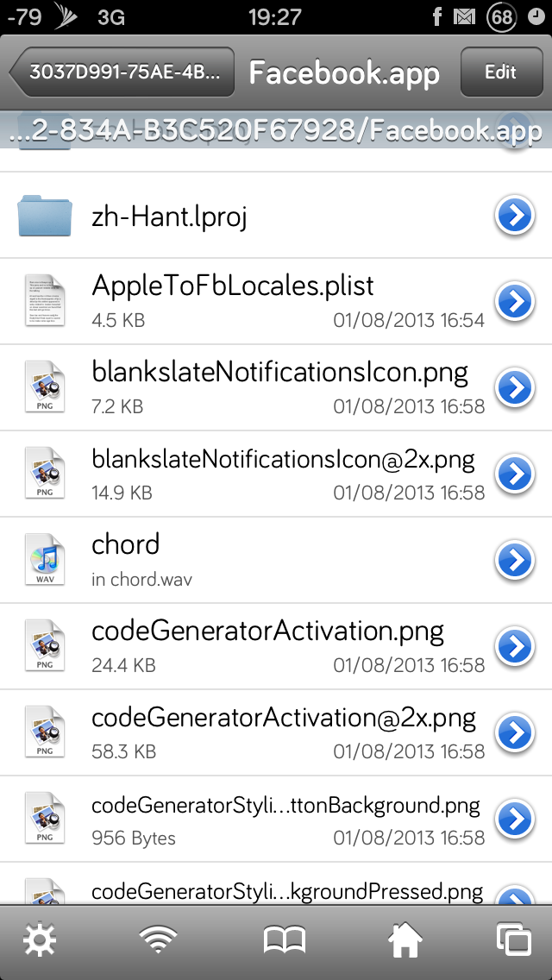Tap the path bar ending Facebook.app
Screen dimensions: 552x980
point(276,130)
